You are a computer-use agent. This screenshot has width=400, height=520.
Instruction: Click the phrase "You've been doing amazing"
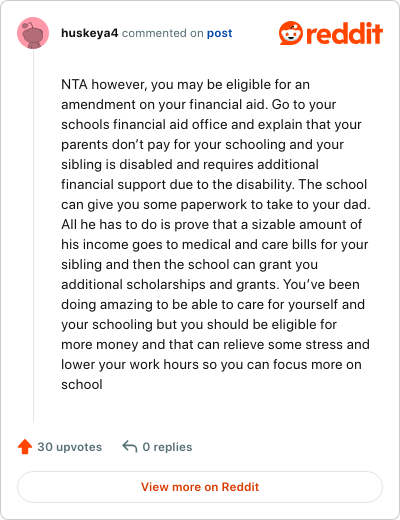(211, 294)
